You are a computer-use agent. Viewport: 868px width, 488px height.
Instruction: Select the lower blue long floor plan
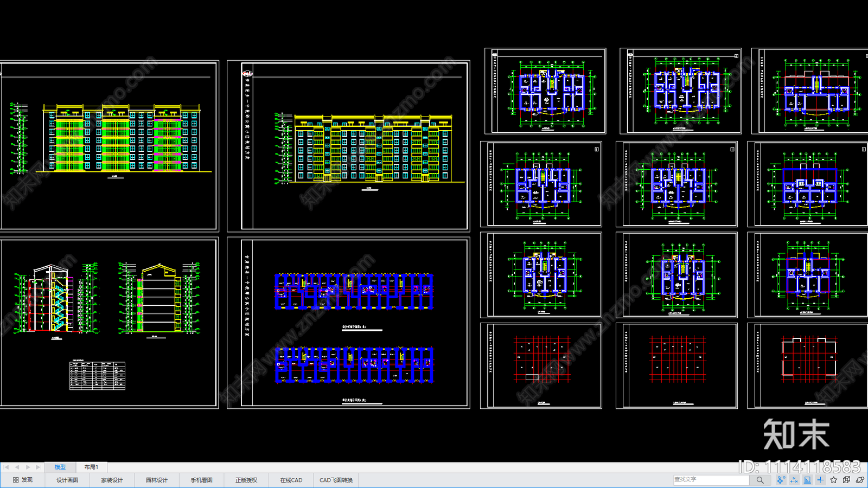coord(354,365)
